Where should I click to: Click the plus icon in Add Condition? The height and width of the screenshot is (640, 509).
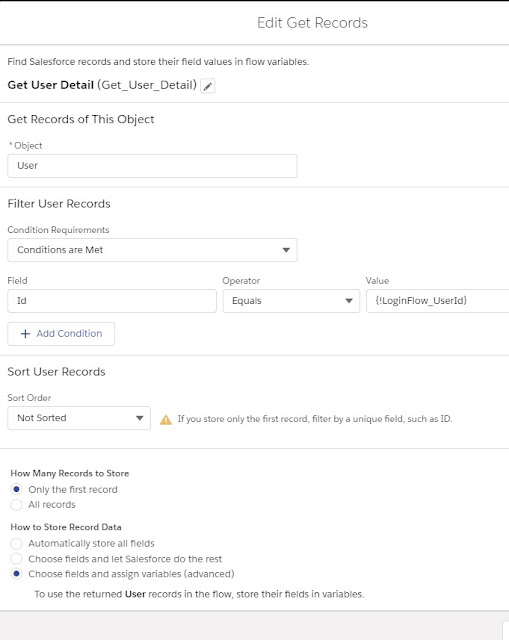tap(25, 333)
